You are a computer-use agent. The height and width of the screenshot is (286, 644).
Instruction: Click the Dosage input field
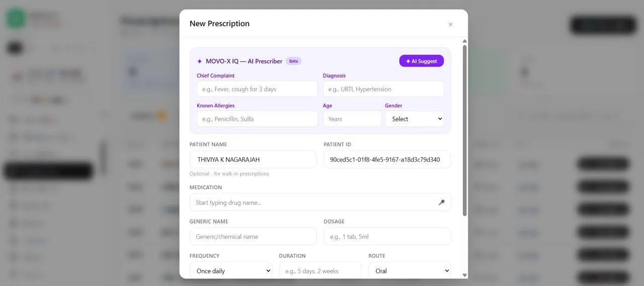coord(387,236)
